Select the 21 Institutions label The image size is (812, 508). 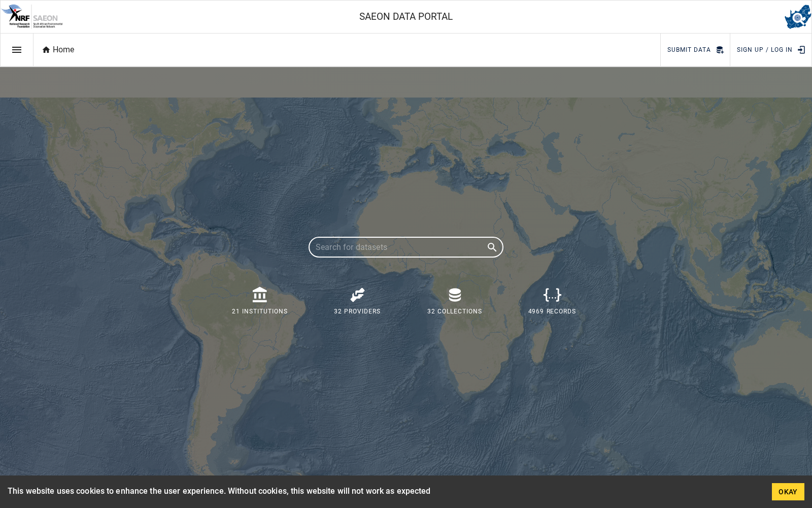click(x=260, y=311)
